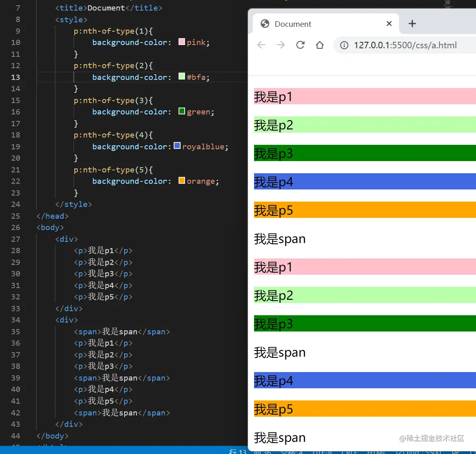The image size is (476, 454).
Task: Click the blue 我是p4 paragraph in second group
Action: pos(365,380)
